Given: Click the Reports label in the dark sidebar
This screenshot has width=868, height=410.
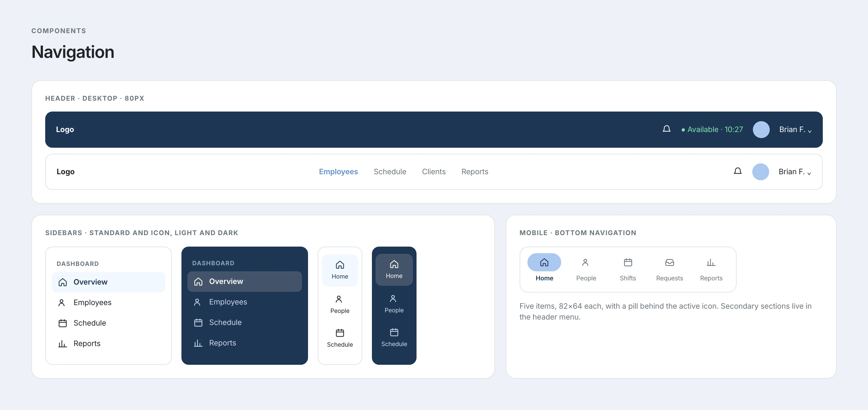Looking at the screenshot, I should pyautogui.click(x=222, y=343).
